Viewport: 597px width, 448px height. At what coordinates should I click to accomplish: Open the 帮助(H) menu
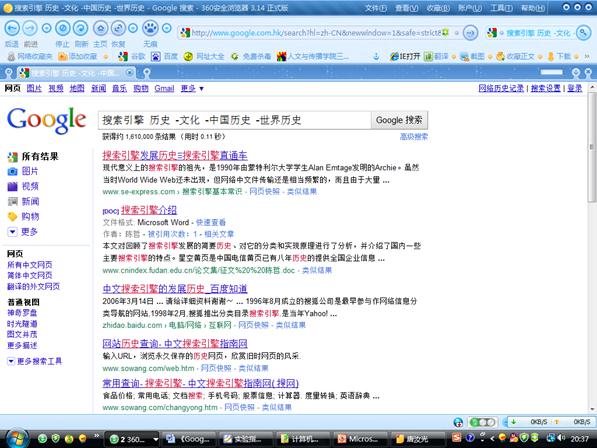[x=533, y=8]
